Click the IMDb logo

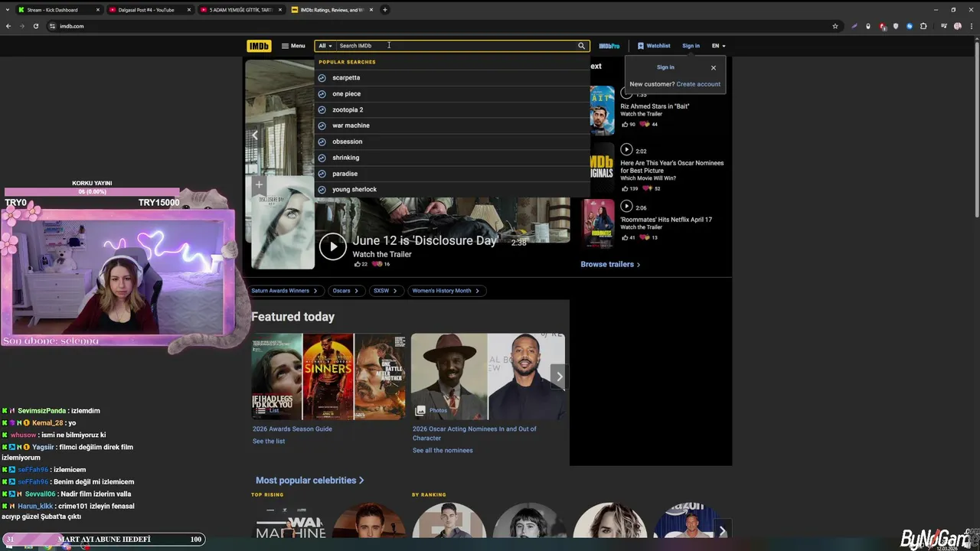259,46
